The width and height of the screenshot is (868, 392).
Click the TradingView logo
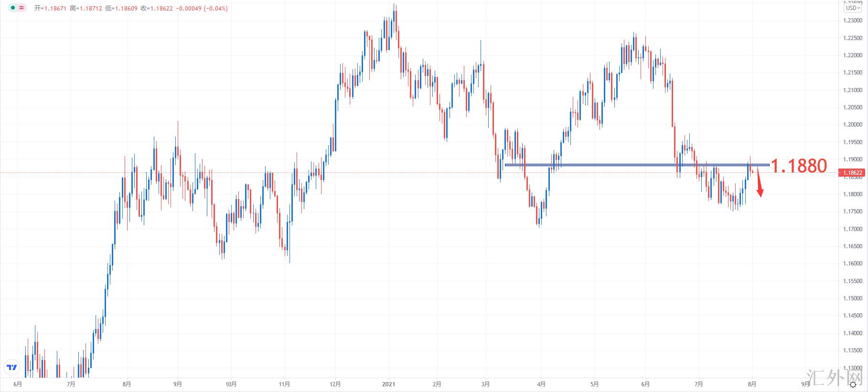coord(11,368)
